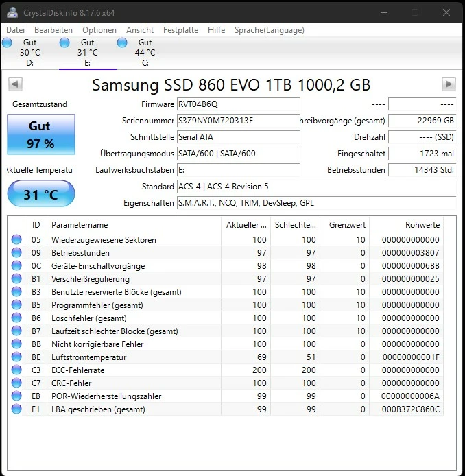Select drive D: tab showing 30 °C

pyautogui.click(x=29, y=53)
